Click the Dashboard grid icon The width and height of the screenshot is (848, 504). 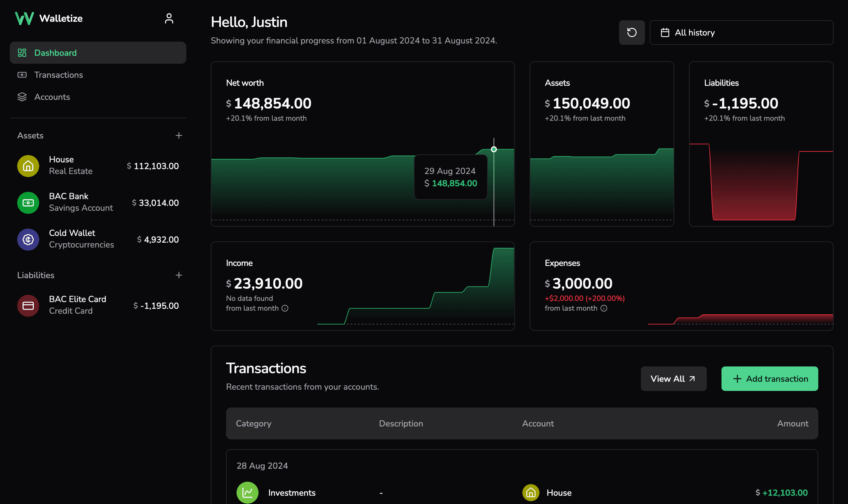22,53
